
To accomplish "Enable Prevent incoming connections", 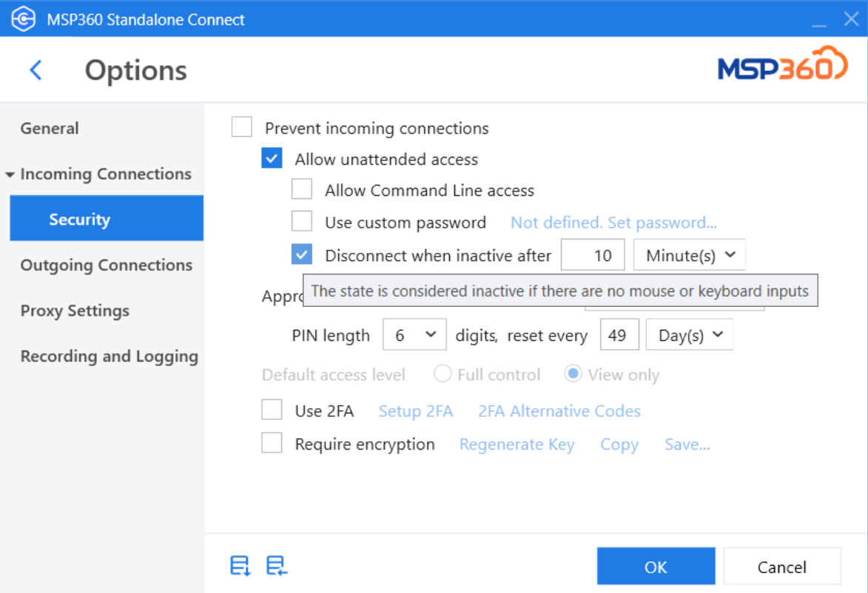I will click(x=241, y=126).
